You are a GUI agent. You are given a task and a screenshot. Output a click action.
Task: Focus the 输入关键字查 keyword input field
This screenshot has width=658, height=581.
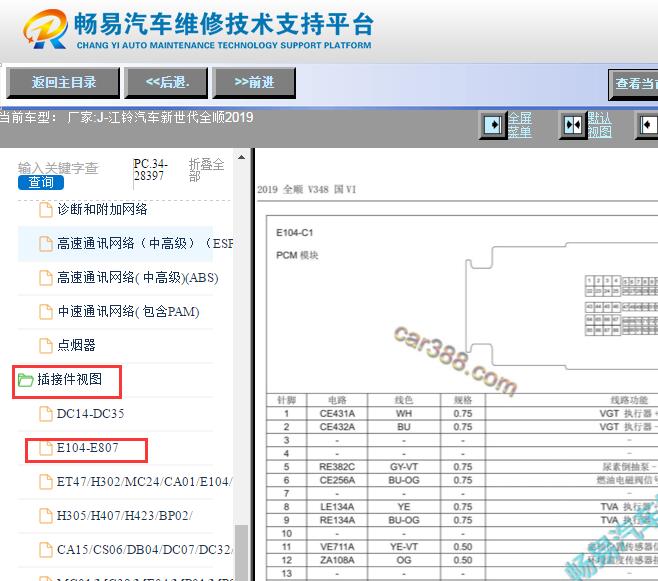[58, 168]
